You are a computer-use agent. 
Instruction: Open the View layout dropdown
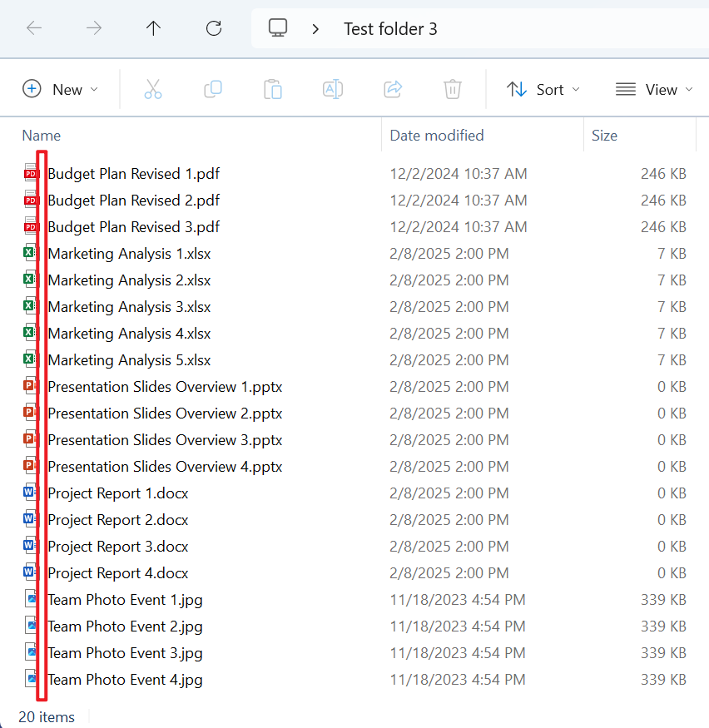[x=654, y=89]
